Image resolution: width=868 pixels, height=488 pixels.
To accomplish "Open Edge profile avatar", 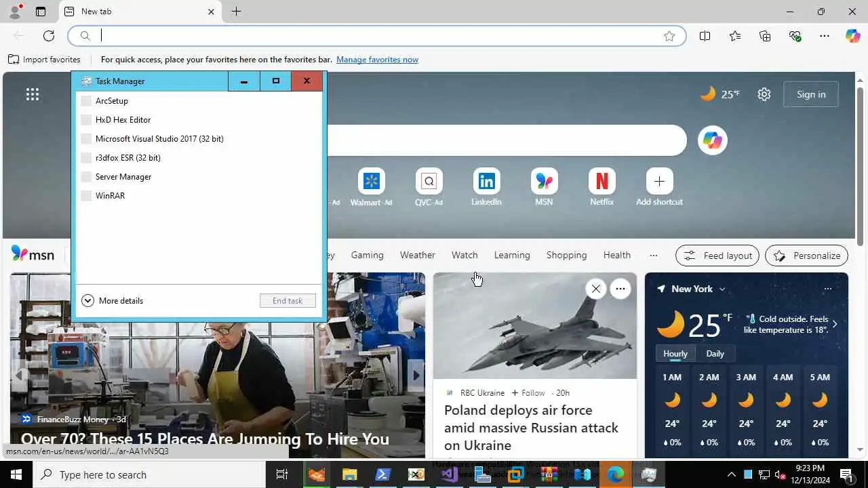I will (14, 12).
